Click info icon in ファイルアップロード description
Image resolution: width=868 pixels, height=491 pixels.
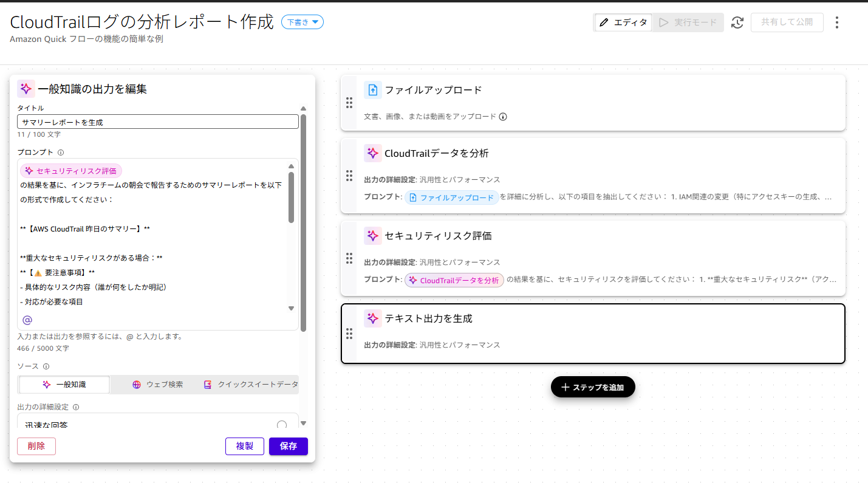503,117
